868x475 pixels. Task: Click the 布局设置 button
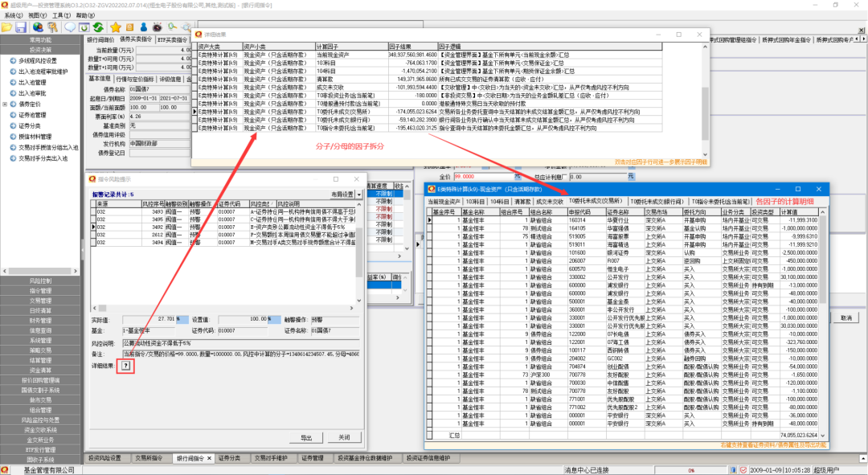[342, 195]
